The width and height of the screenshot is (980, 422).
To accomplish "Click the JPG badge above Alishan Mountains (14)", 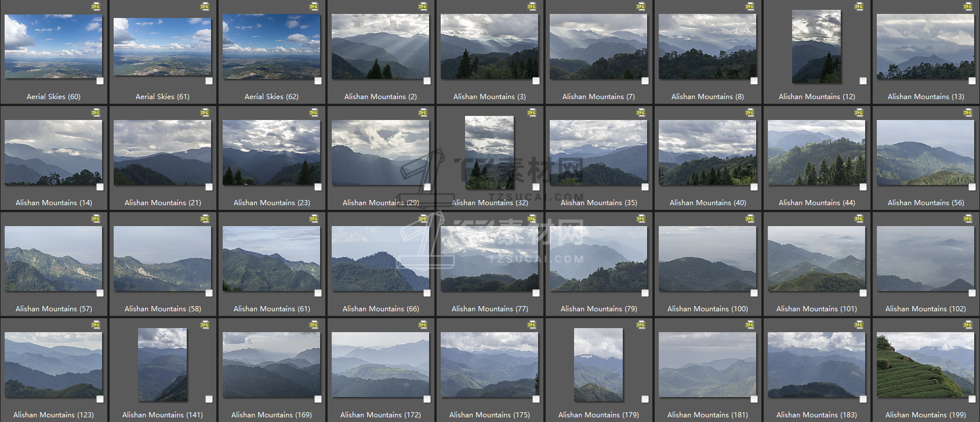I will [96, 113].
